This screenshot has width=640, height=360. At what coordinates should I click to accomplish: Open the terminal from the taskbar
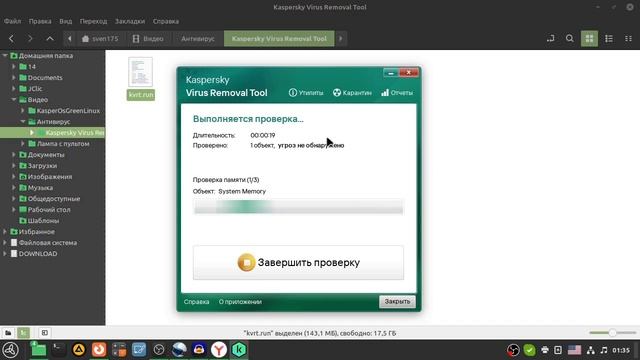coord(58,350)
